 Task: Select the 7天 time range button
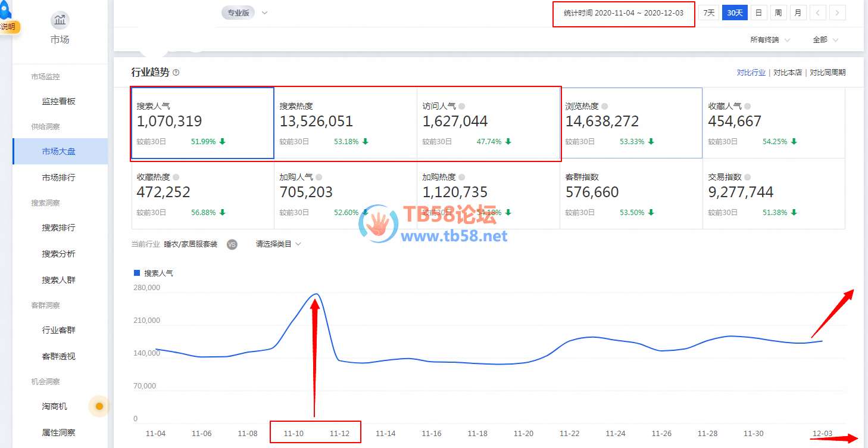tap(708, 13)
